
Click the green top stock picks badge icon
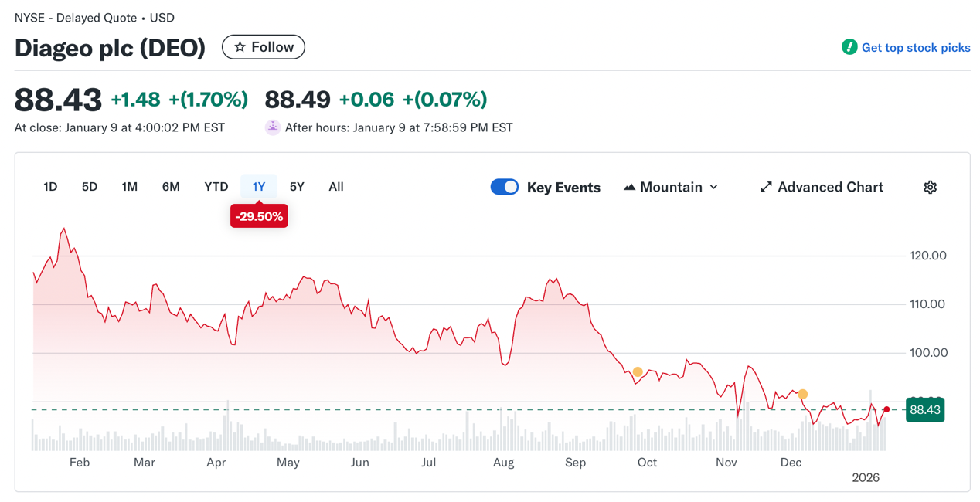849,47
